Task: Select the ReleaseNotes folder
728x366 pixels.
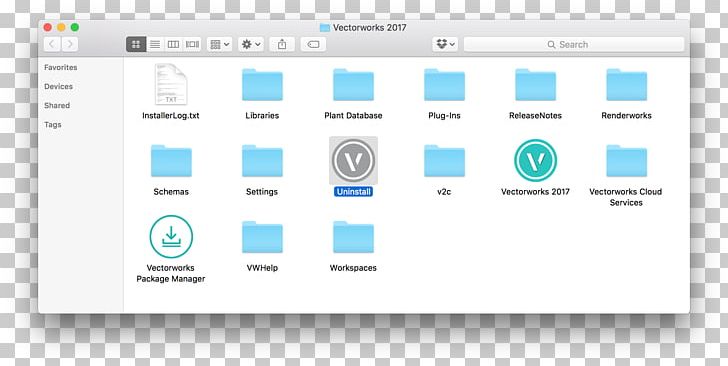Action: (535, 85)
